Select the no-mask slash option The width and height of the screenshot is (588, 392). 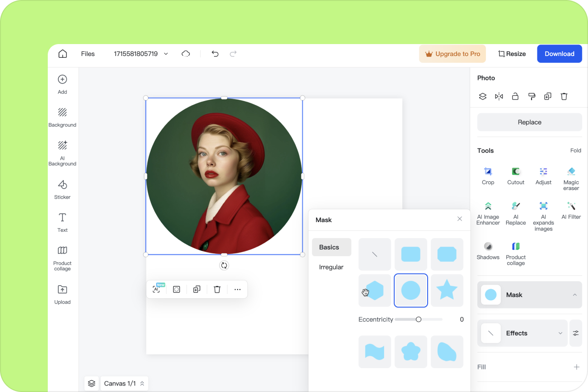[375, 254]
